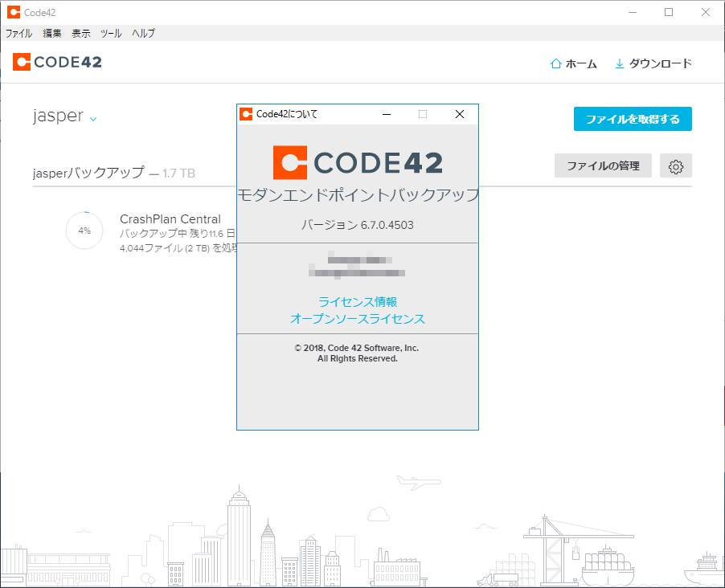Screen dimensions: 725x588
Task: Open backup settings via gear icon
Action: pos(675,166)
